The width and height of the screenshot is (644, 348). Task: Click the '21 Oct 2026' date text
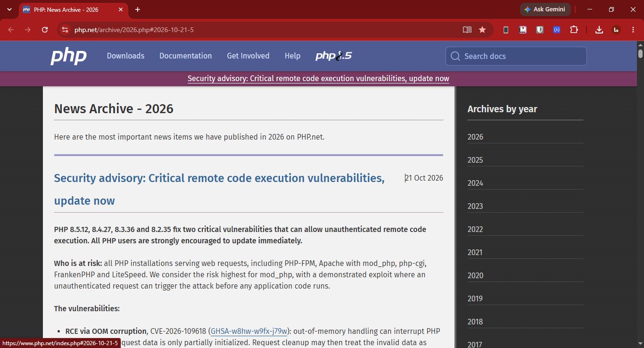(x=424, y=178)
